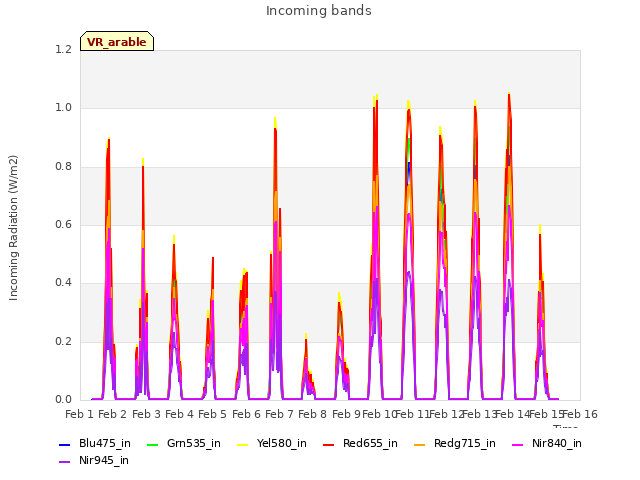Toggle the Nir945_in legend entry
This screenshot has width=640, height=480.
(94, 460)
